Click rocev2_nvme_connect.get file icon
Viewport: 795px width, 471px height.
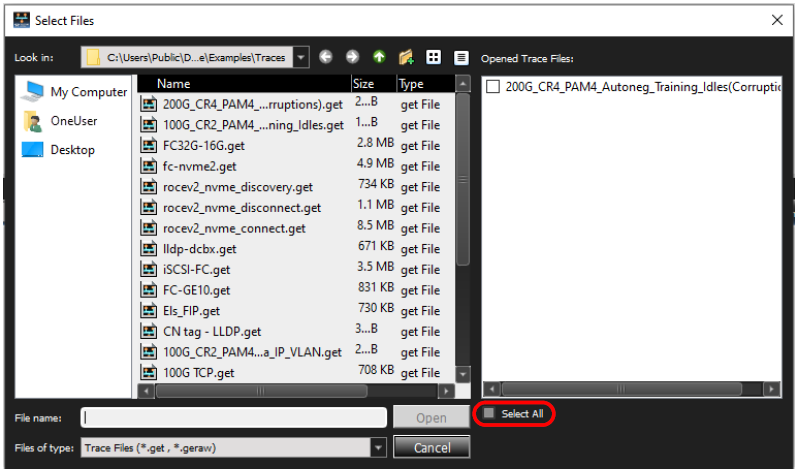[x=149, y=228]
